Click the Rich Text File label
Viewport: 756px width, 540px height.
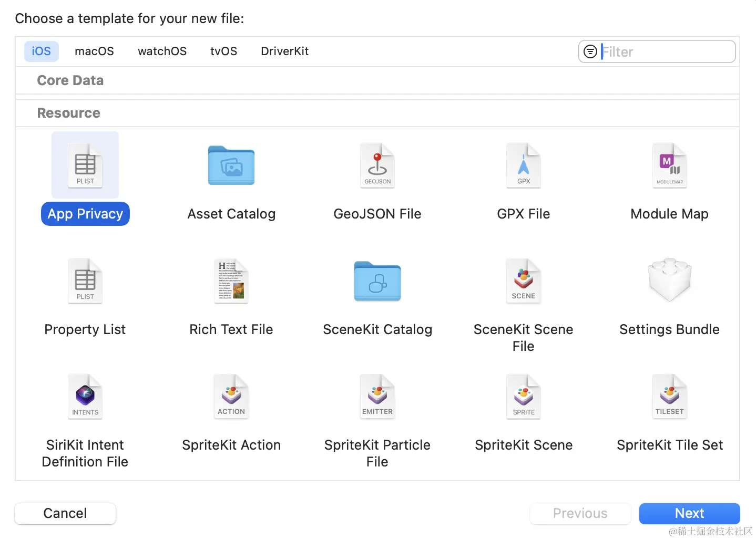(231, 329)
